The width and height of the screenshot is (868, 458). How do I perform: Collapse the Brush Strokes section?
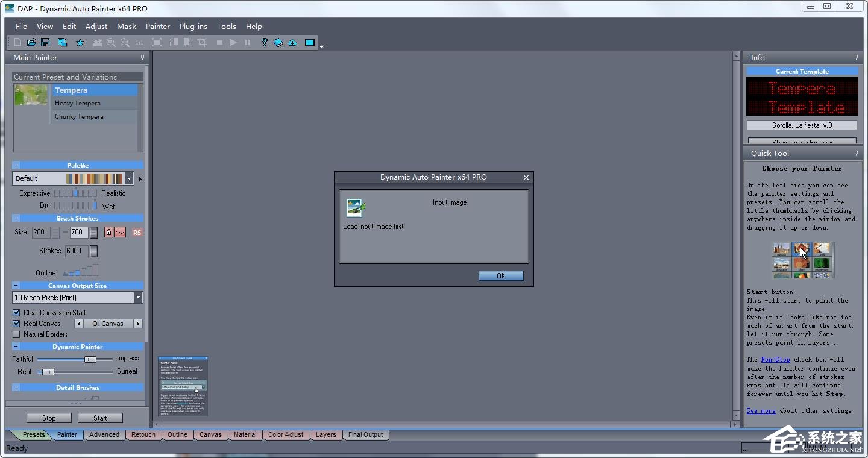pyautogui.click(x=16, y=218)
